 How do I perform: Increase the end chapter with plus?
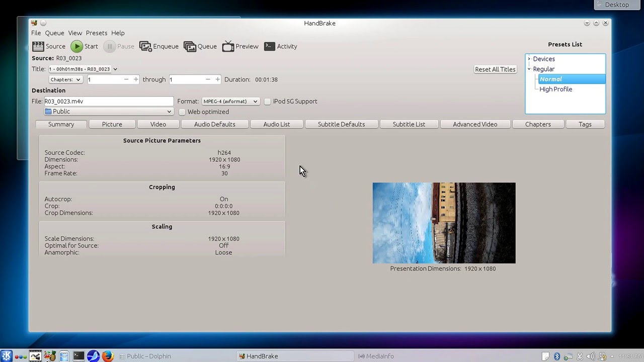tap(217, 79)
